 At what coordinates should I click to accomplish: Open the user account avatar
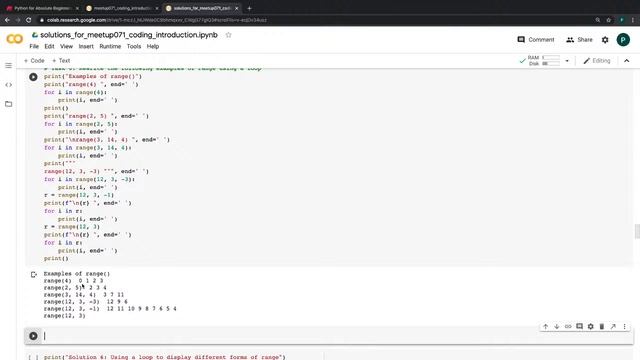click(623, 40)
